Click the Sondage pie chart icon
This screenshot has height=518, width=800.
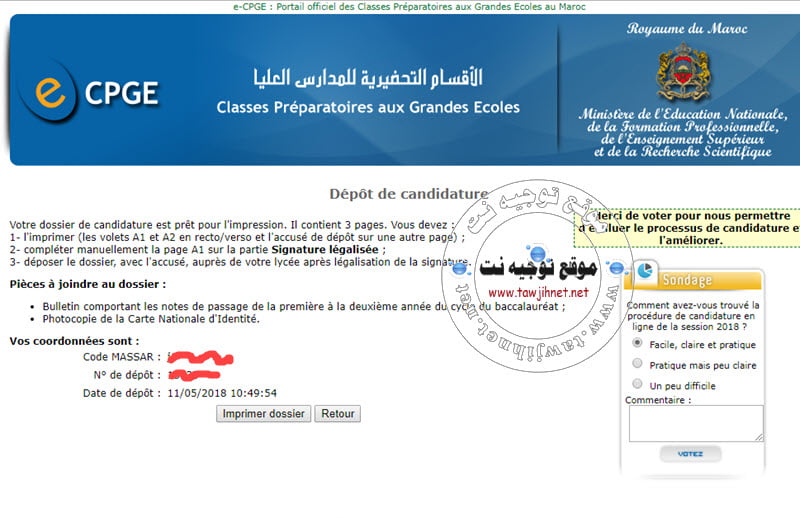point(645,271)
